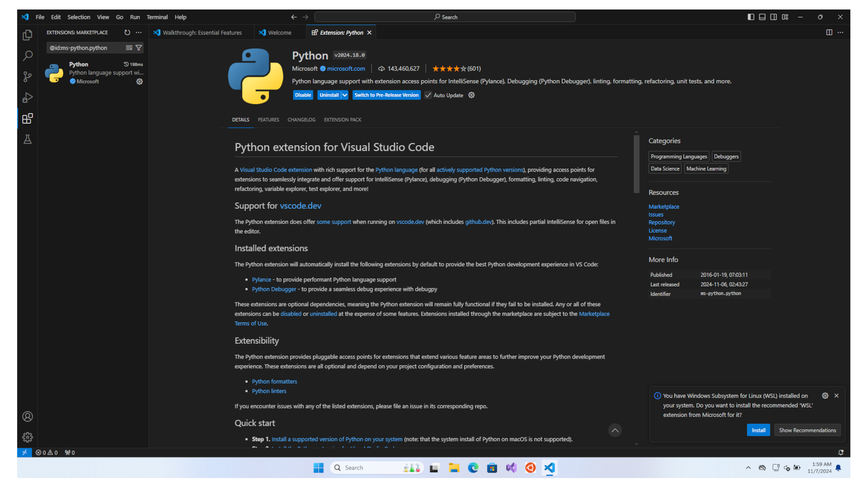The height and width of the screenshot is (488, 868).
Task: Open the Uninstall dropdown arrow
Action: (344, 95)
